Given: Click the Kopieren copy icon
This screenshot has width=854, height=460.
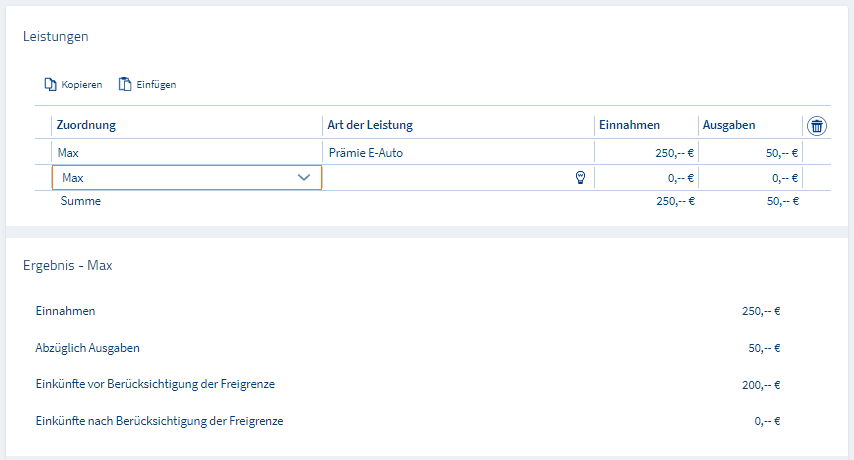Looking at the screenshot, I should click(x=50, y=84).
